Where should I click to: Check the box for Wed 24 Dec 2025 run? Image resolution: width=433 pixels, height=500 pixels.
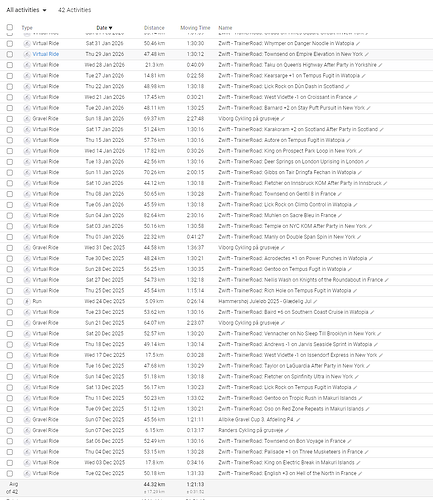click(10, 302)
